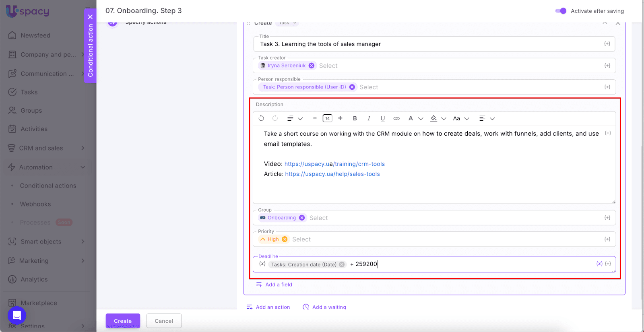Increase font size with the plus icon
This screenshot has width=644, height=332.
point(340,118)
